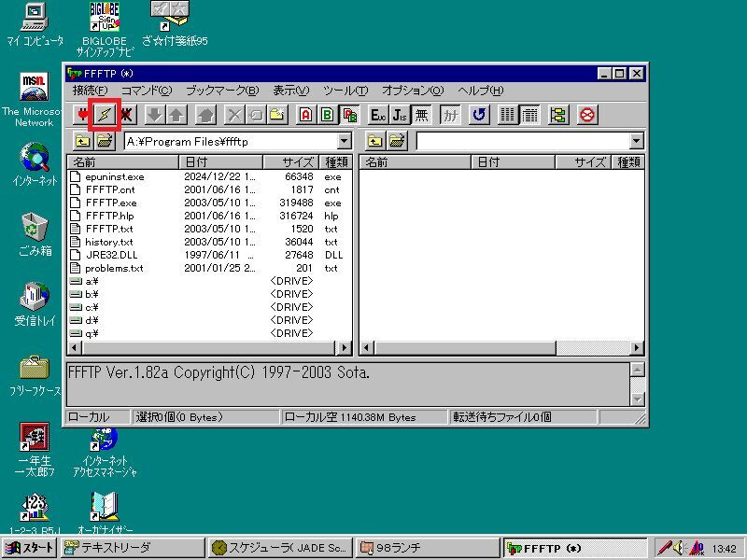Click the local pane scroll-left arrow

[x=75, y=348]
